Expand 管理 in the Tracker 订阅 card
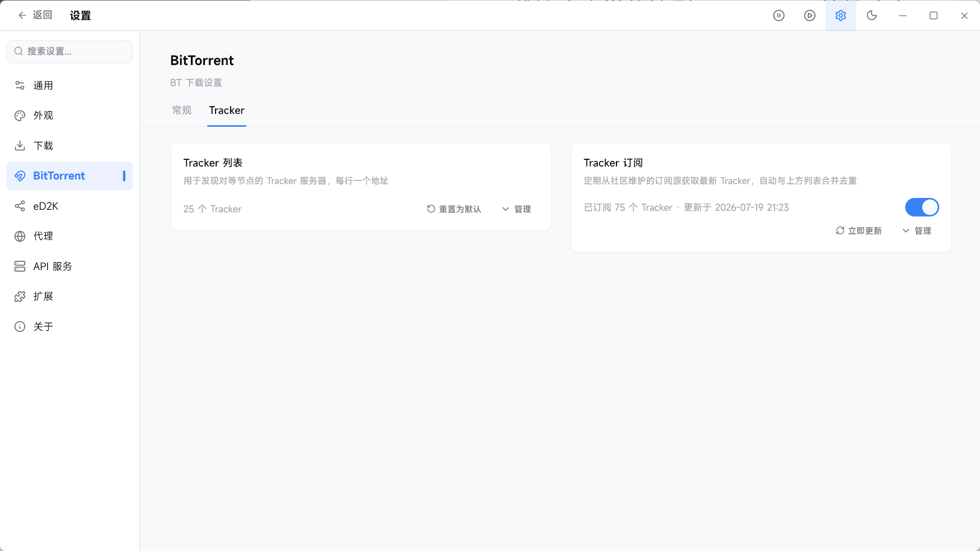This screenshot has height=551, width=980. [x=917, y=230]
